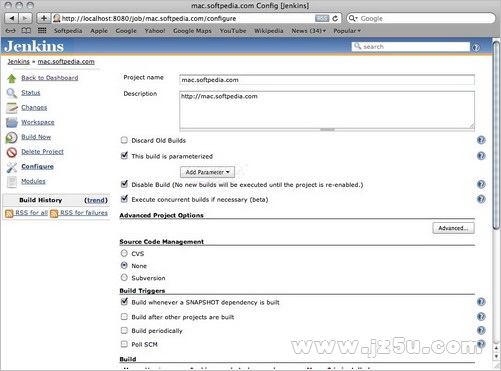The height and width of the screenshot is (371, 501).
Task: Open the Top Sites grid icon
Action: (42, 31)
